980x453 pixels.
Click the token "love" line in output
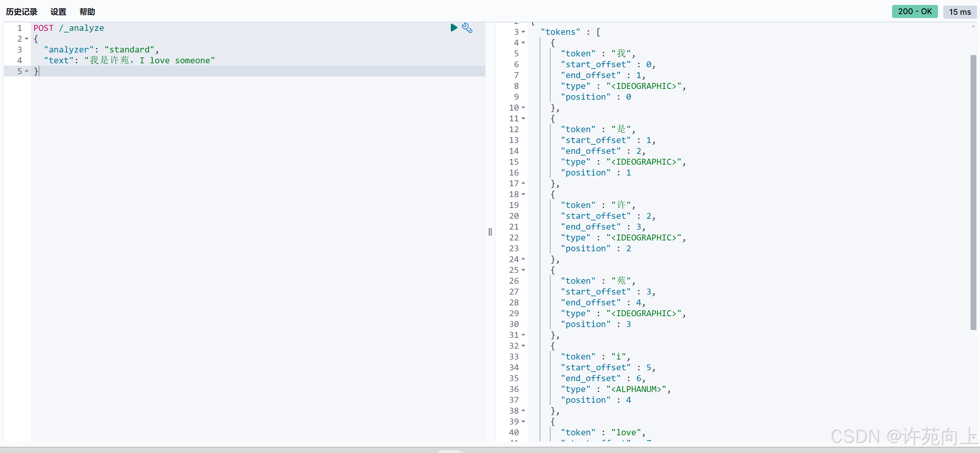click(x=603, y=432)
